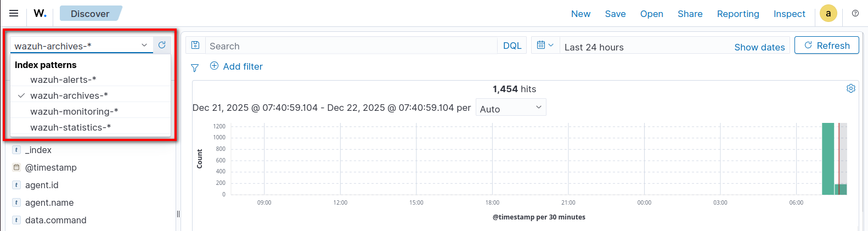Viewport: 868px width, 231px height.
Task: Focus the Search query input field
Action: pyautogui.click(x=351, y=46)
